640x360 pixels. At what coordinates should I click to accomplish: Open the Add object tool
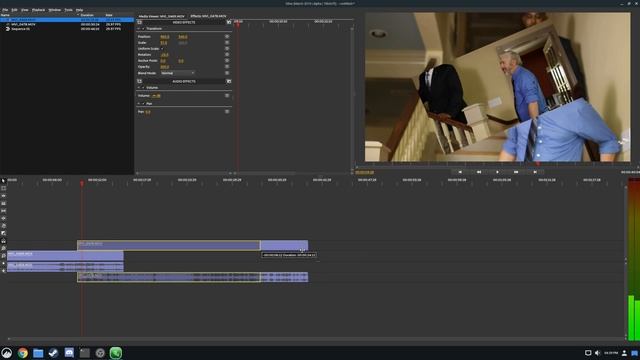pos(4,270)
